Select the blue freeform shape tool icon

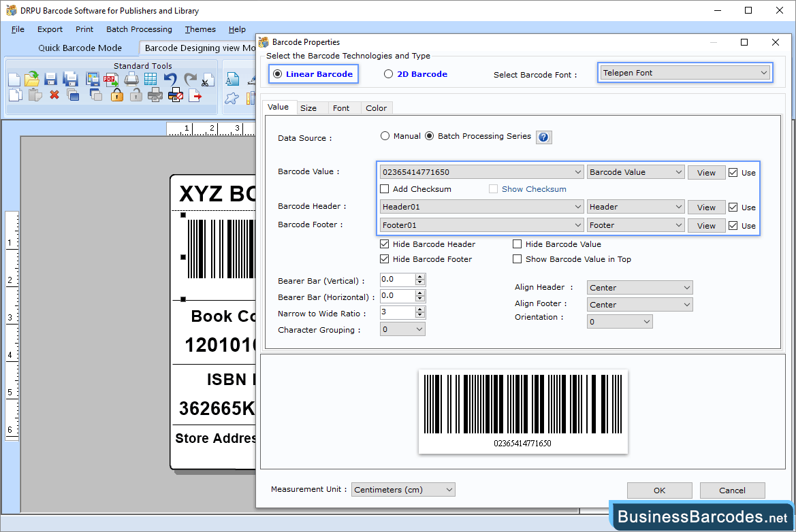[232, 98]
